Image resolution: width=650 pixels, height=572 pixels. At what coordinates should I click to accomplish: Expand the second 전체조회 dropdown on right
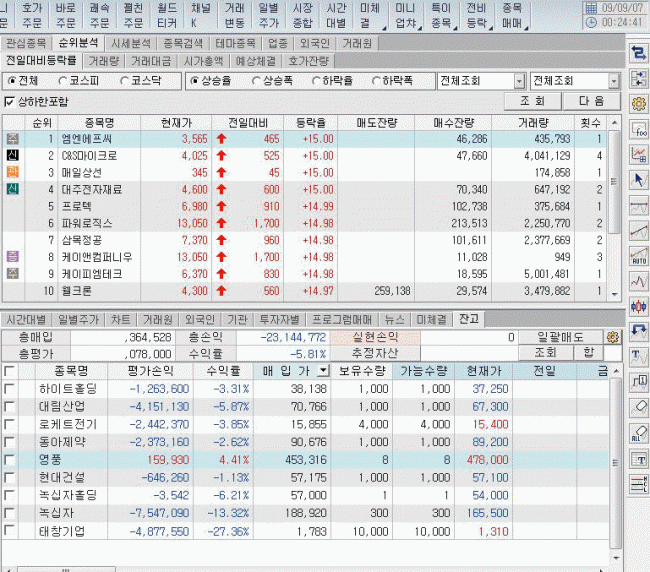613,80
